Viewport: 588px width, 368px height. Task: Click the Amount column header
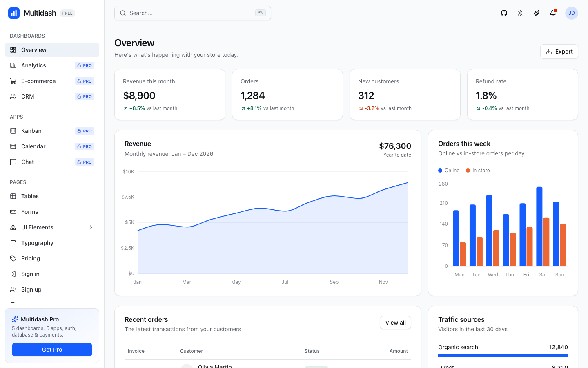click(399, 351)
